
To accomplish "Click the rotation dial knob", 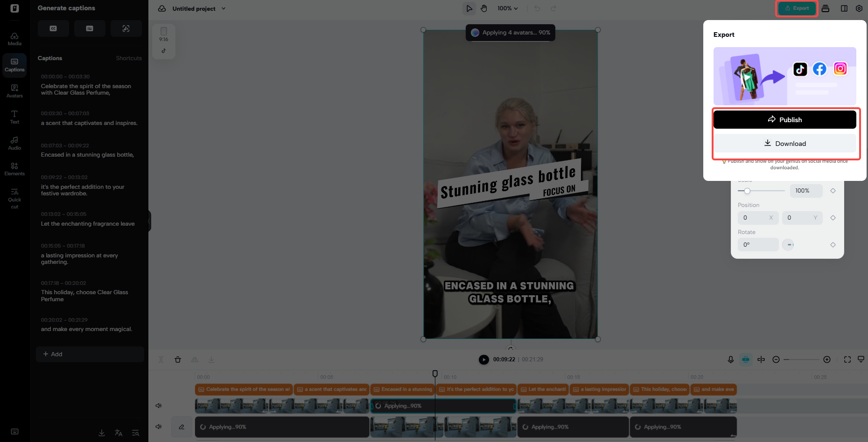I will pos(788,245).
